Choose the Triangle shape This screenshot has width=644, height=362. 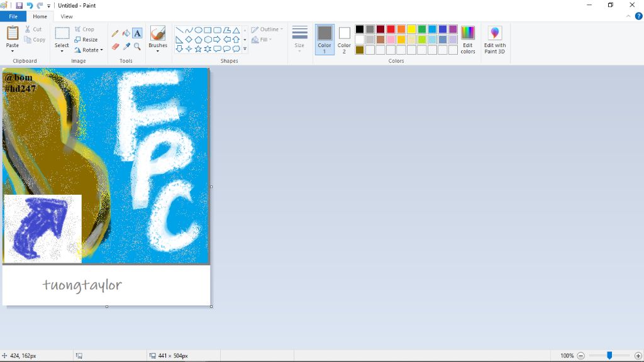pyautogui.click(x=236, y=30)
